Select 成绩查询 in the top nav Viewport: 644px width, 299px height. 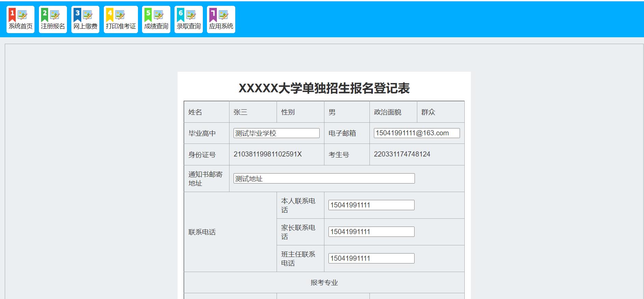click(156, 19)
